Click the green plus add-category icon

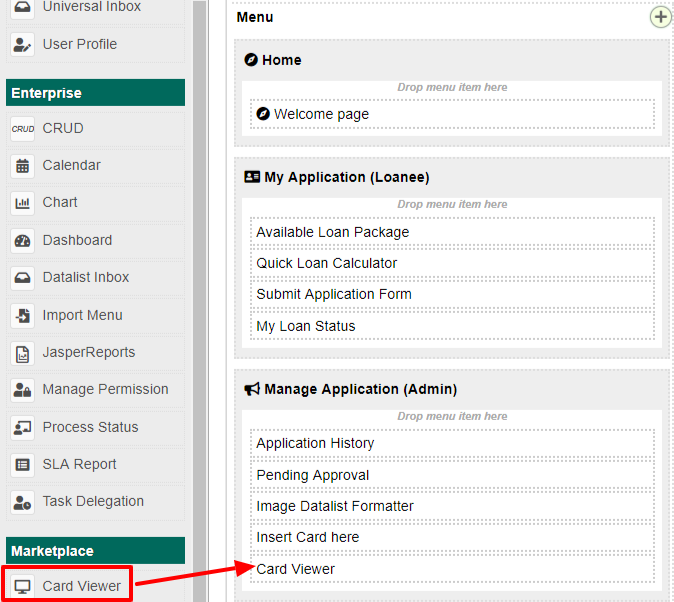coord(660,17)
